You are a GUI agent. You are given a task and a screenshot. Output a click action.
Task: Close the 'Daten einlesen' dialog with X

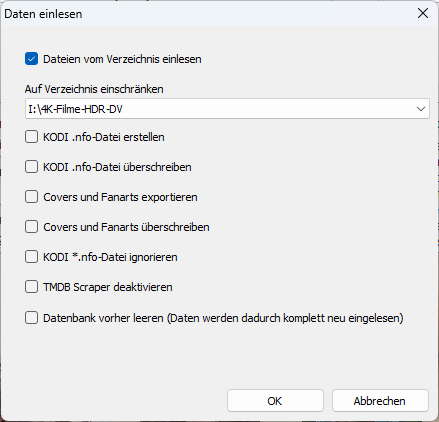(x=423, y=13)
